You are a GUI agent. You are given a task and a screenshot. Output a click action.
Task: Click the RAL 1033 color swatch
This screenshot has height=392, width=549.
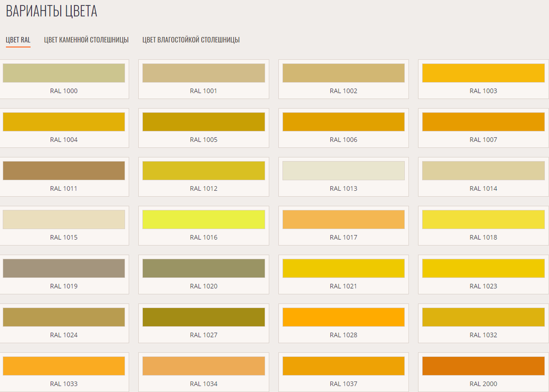(x=64, y=366)
